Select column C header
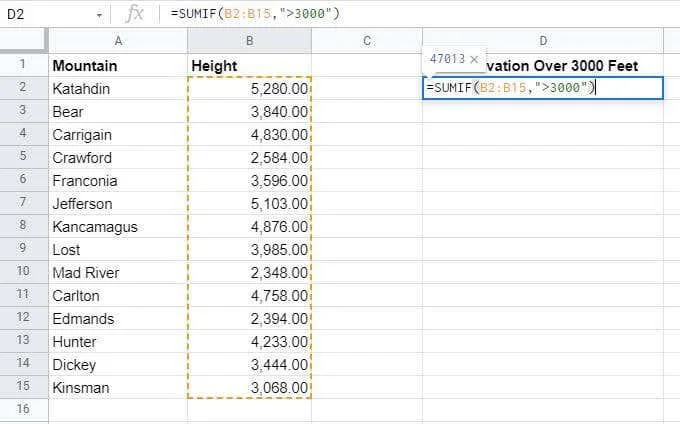The width and height of the screenshot is (680, 424). [367, 41]
